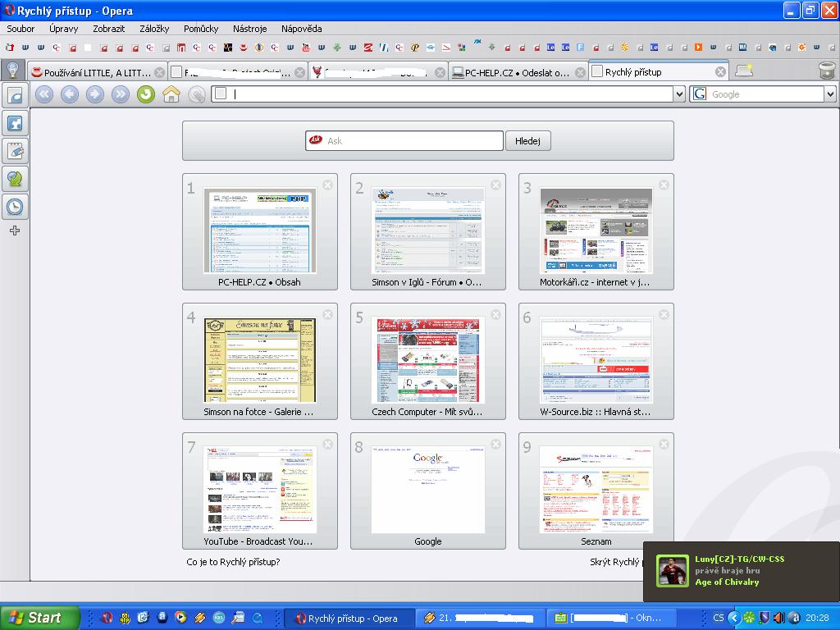The width and height of the screenshot is (840, 630).
Task: Expand the address bar dropdown
Action: coord(679,94)
